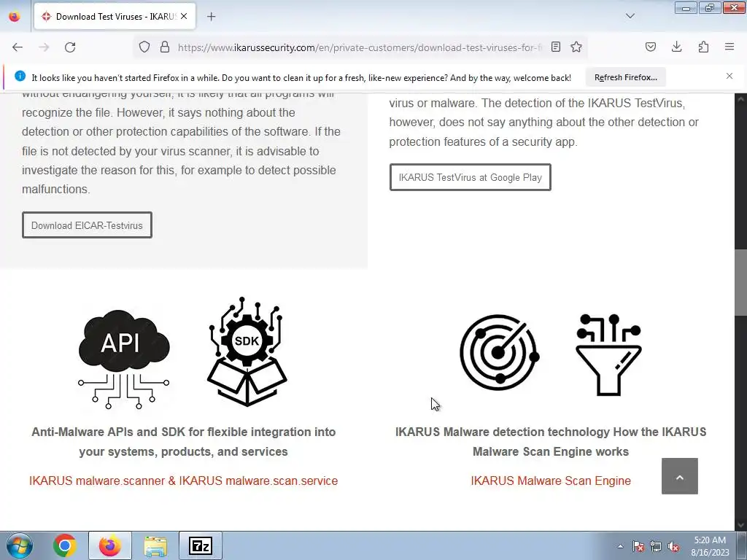Viewport: 747px width, 560px height.
Task: Open the Downloads panel
Action: click(676, 47)
